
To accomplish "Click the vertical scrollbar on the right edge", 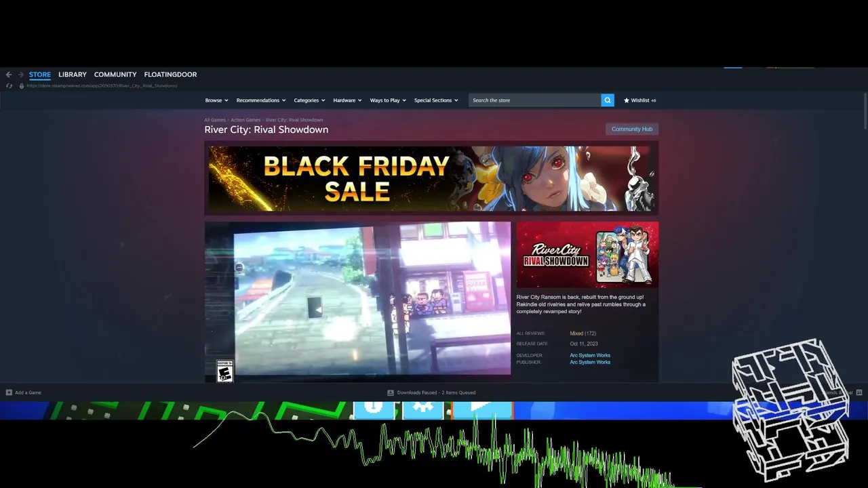I will pos(865,110).
